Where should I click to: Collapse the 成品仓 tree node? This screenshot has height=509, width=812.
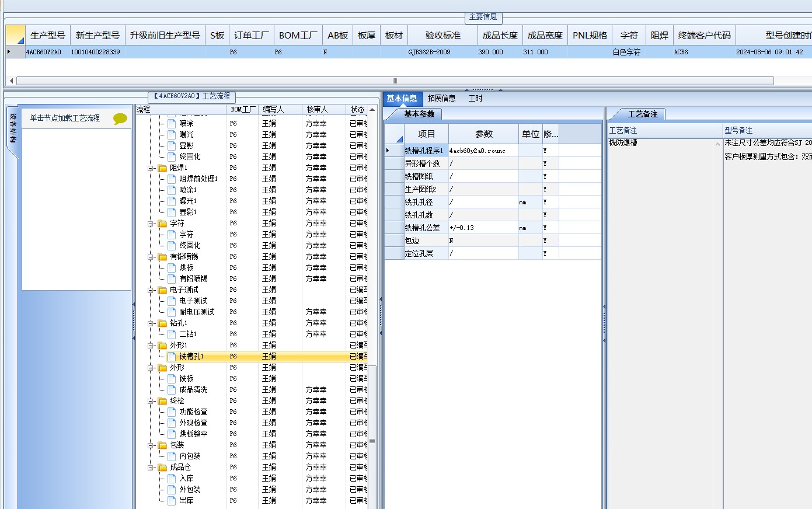[151, 468]
